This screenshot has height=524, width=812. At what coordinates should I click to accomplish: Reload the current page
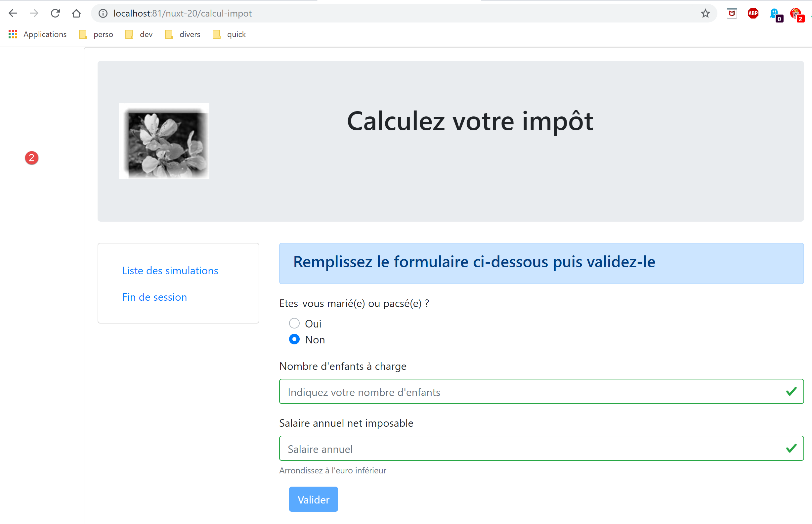56,13
